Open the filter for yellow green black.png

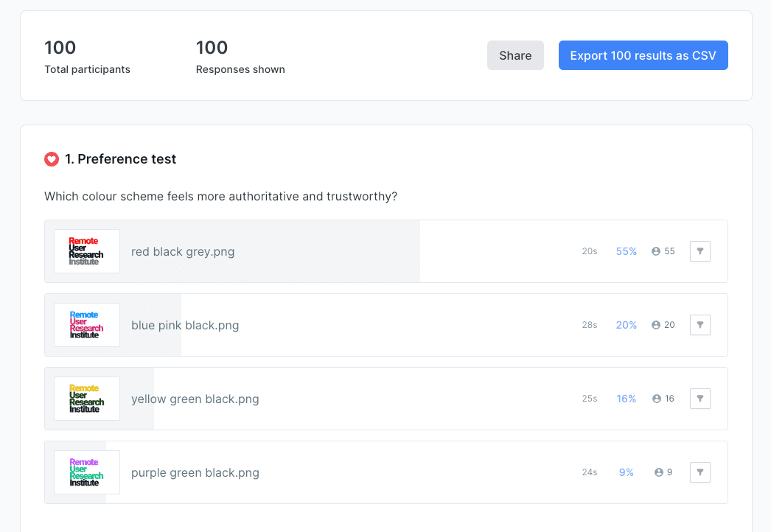coord(700,398)
